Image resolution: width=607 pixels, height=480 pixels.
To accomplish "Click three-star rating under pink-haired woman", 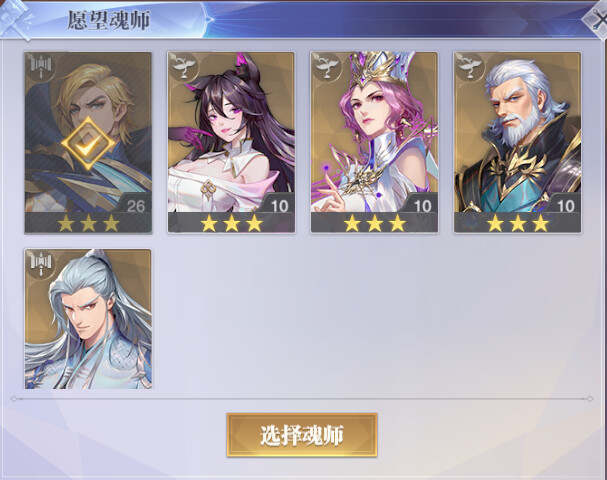I will click(374, 223).
